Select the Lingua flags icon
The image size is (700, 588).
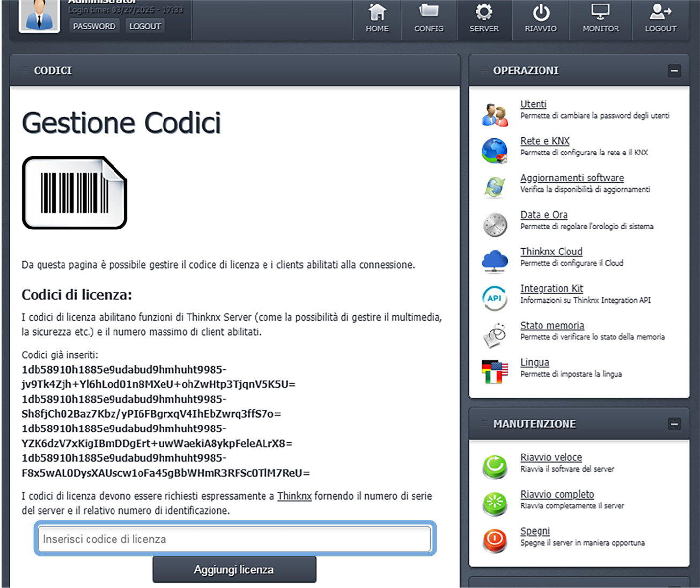495,371
